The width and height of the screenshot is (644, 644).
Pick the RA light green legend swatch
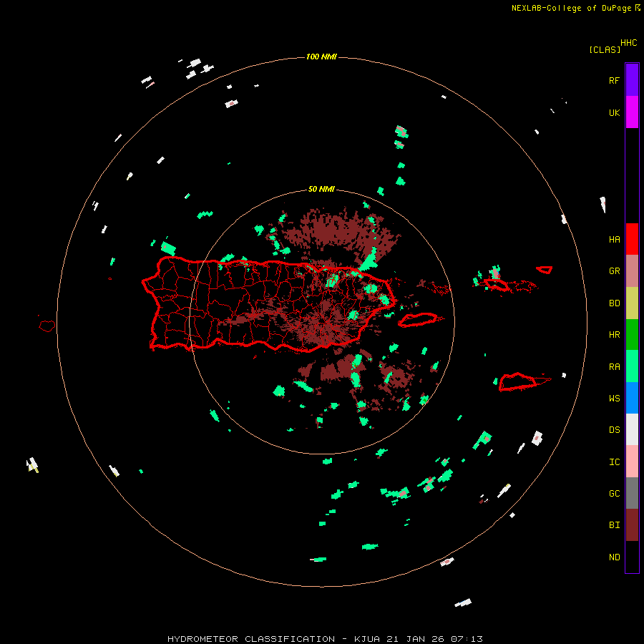tap(632, 366)
